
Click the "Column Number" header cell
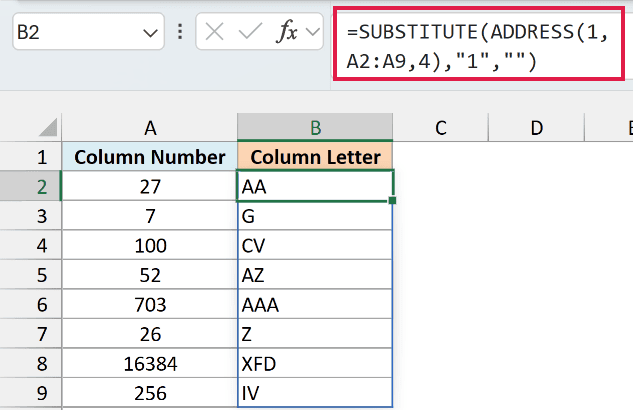(150, 157)
